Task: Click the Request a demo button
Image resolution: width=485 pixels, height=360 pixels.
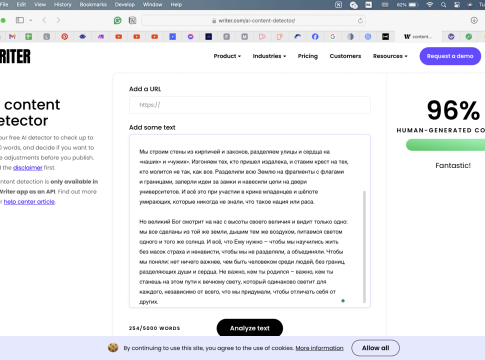Action: 450,56
